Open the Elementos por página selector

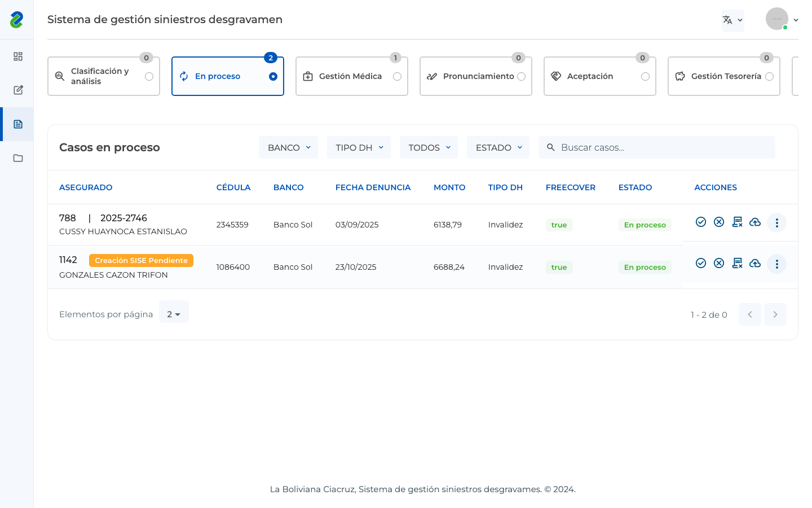coord(174,314)
